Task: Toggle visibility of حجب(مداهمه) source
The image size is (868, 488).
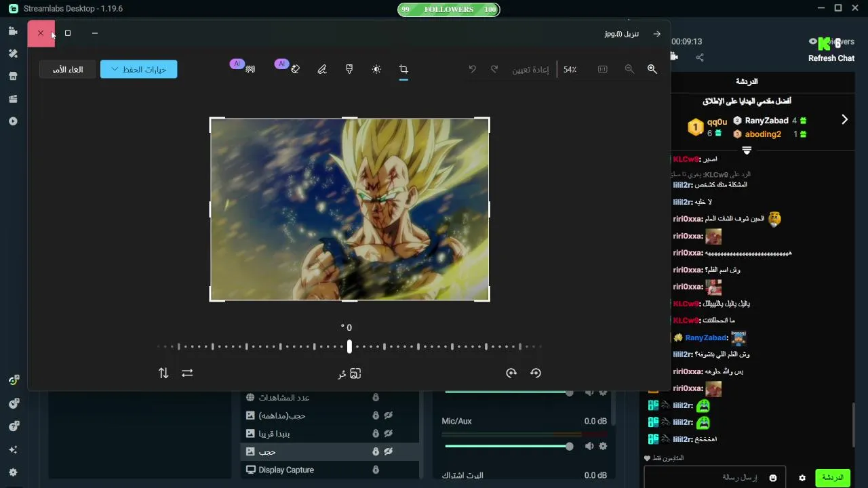Action: (x=389, y=415)
